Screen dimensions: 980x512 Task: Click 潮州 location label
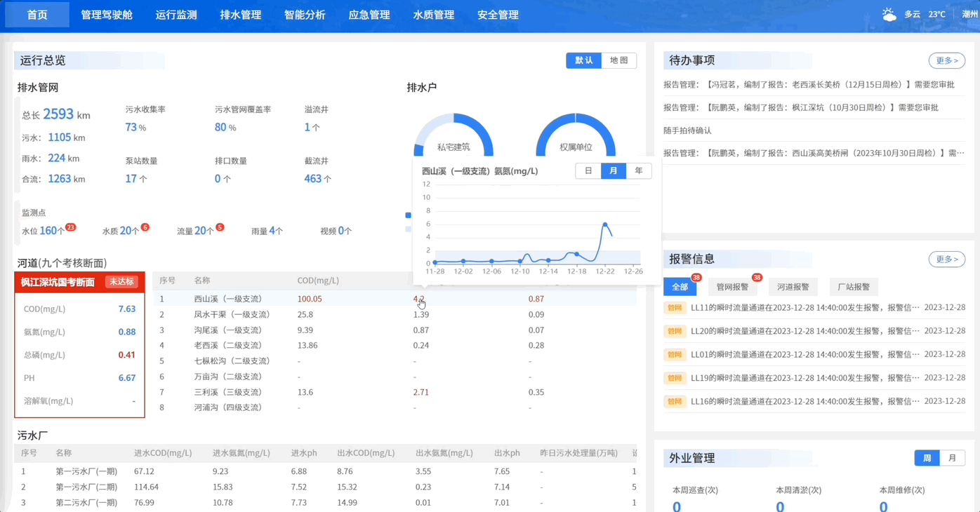[970, 14]
